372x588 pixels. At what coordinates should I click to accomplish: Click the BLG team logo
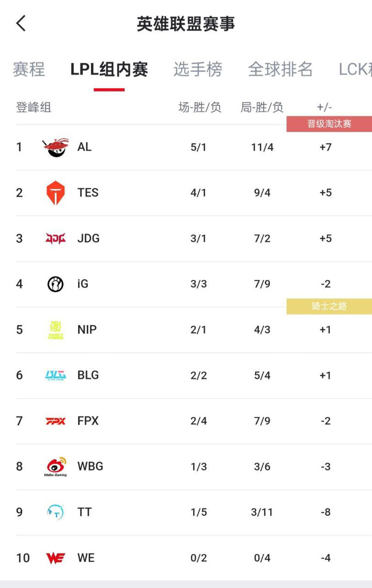(x=55, y=375)
